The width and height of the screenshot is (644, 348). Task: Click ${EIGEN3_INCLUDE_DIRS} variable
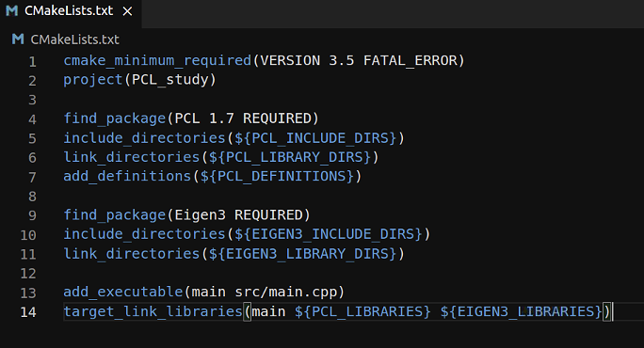point(329,234)
